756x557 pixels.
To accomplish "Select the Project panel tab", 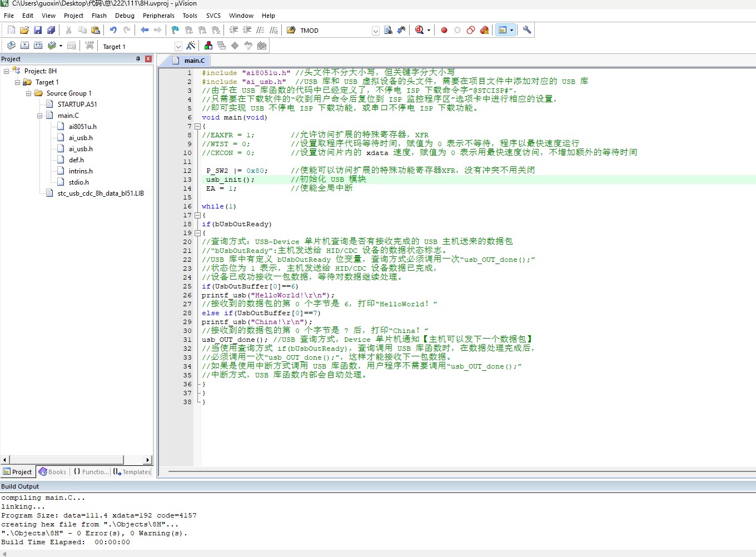I will (18, 472).
